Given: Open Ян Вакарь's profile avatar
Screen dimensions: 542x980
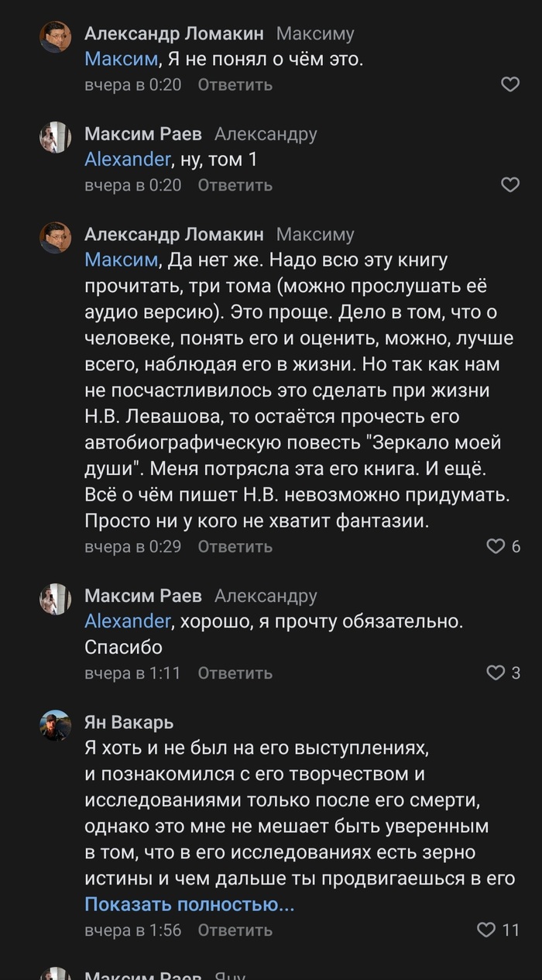Looking at the screenshot, I should pos(56,726).
